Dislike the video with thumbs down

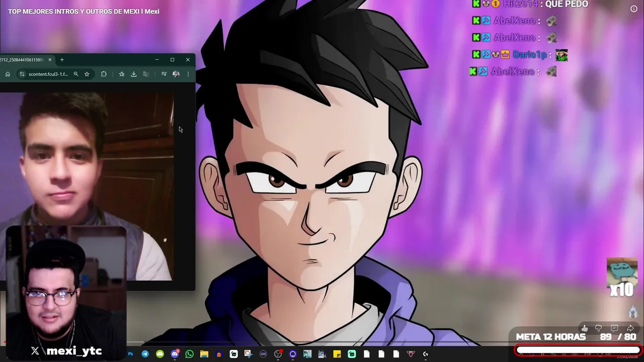[599, 328]
